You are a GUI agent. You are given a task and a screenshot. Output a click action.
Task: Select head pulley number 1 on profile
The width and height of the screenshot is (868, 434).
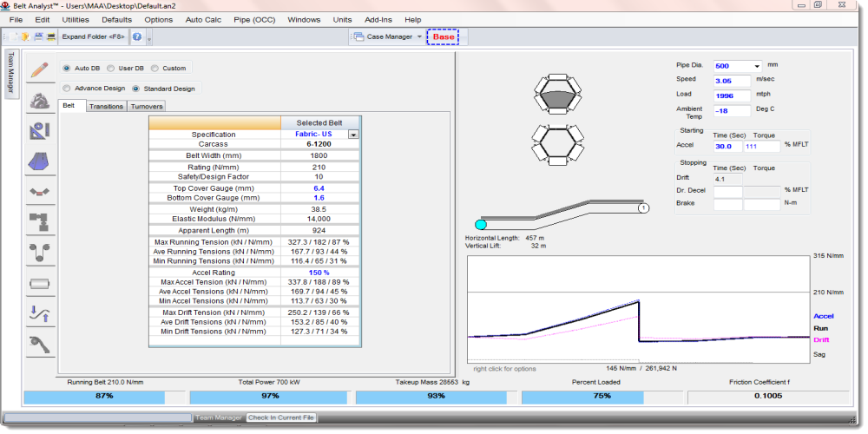tap(643, 208)
